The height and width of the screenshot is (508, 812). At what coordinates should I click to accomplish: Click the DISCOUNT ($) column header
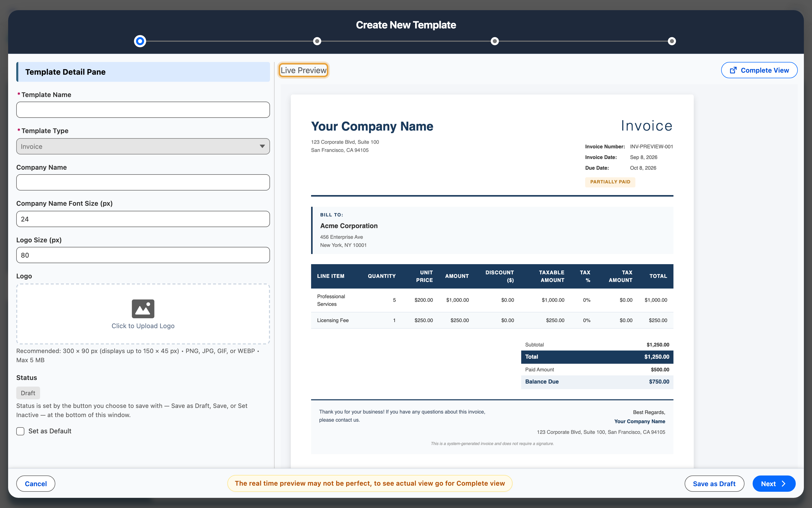pos(499,276)
